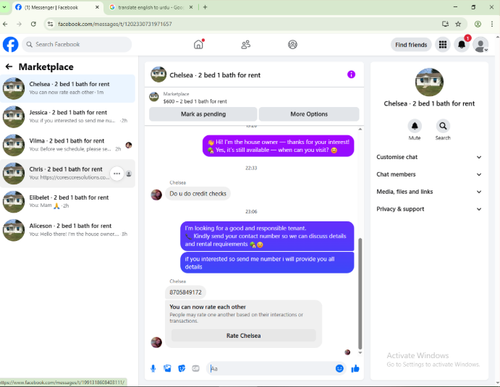Click chat header listing title
Screen dimensions: 500x387
point(215,75)
